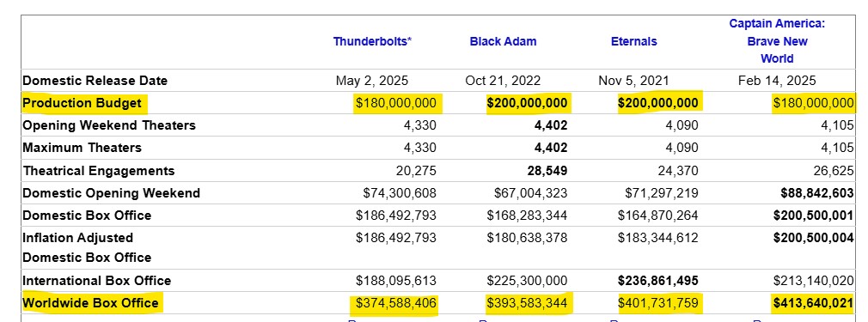The image size is (868, 322).
Task: Open the Thunderbolts* movie link
Action: [372, 41]
